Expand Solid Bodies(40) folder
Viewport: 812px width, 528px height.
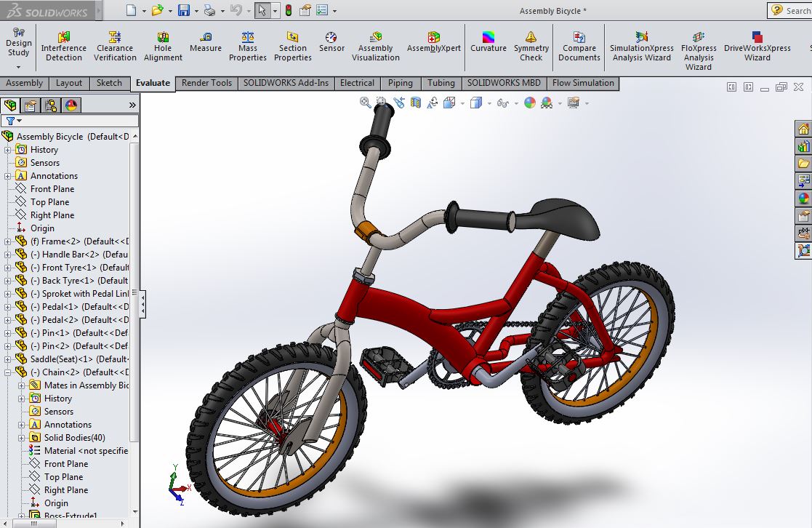coord(21,438)
